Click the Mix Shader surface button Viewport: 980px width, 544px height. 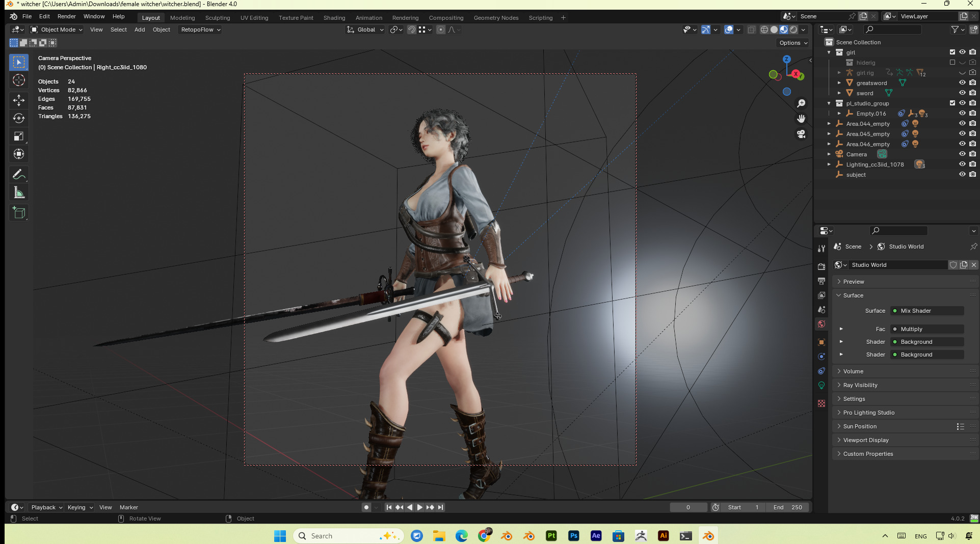coord(927,311)
